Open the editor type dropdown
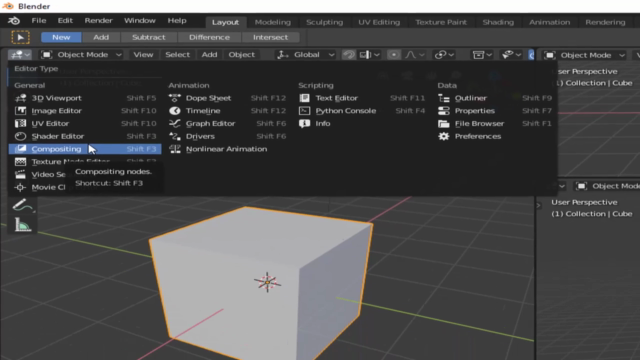The image size is (640, 360). pos(20,54)
